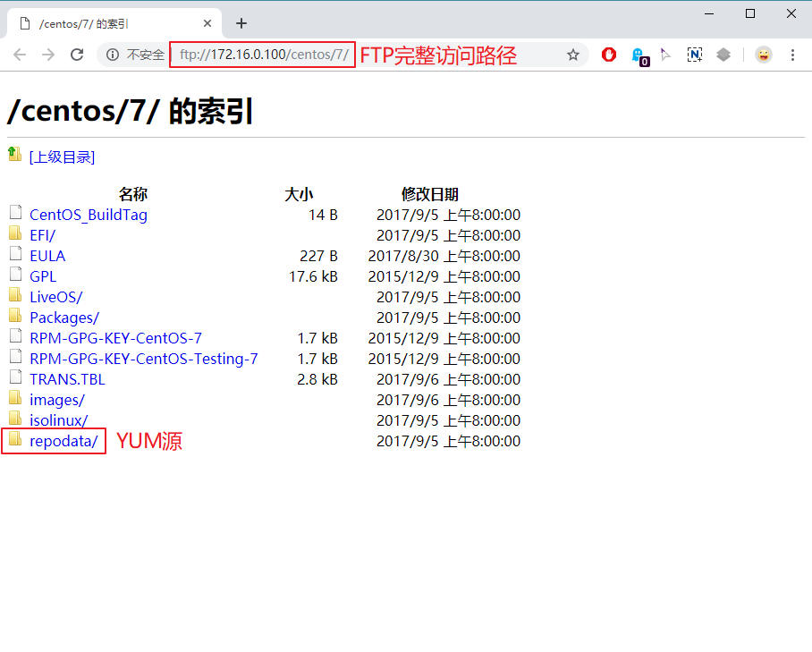Image resolution: width=812 pixels, height=652 pixels.
Task: Click the 227 B size value for EULA
Action: (318, 256)
